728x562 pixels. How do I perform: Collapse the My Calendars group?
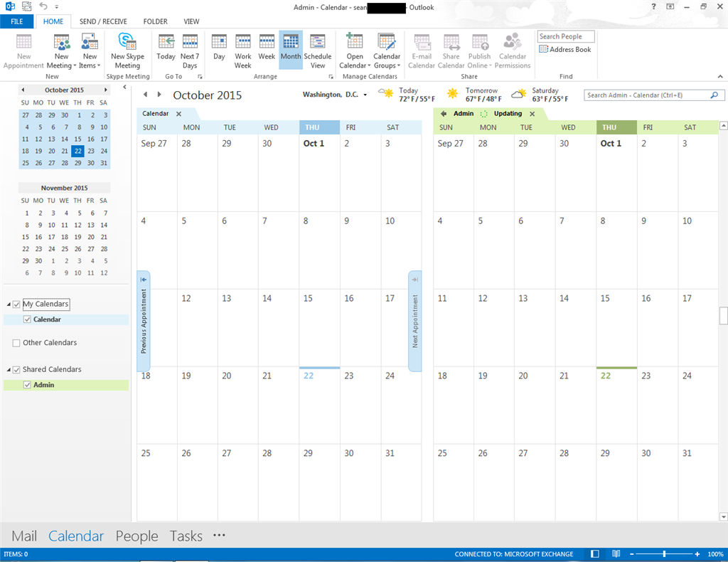(x=9, y=304)
